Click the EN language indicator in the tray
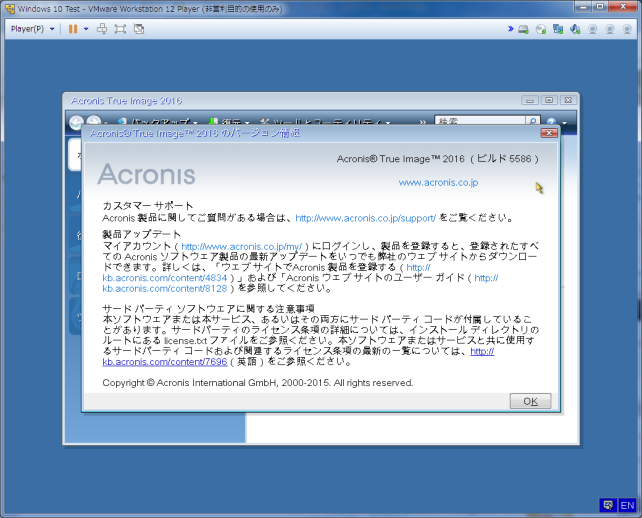Viewport: 642px width, 518px height. pos(627,505)
